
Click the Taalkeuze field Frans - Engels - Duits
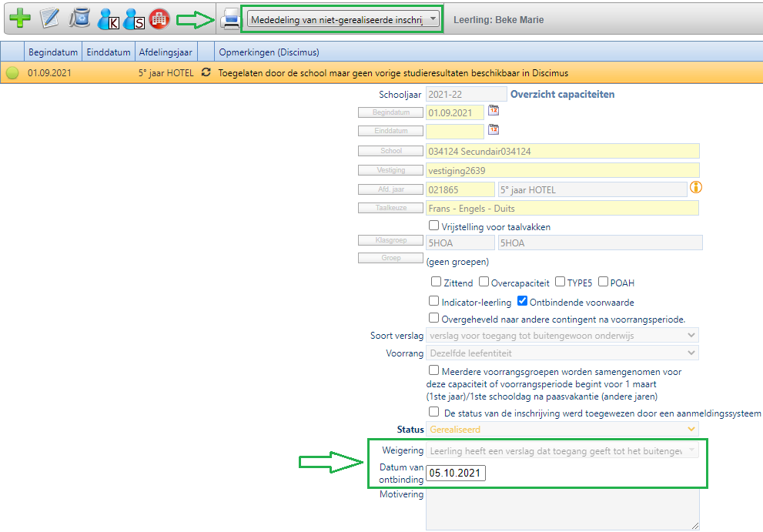[562, 208]
